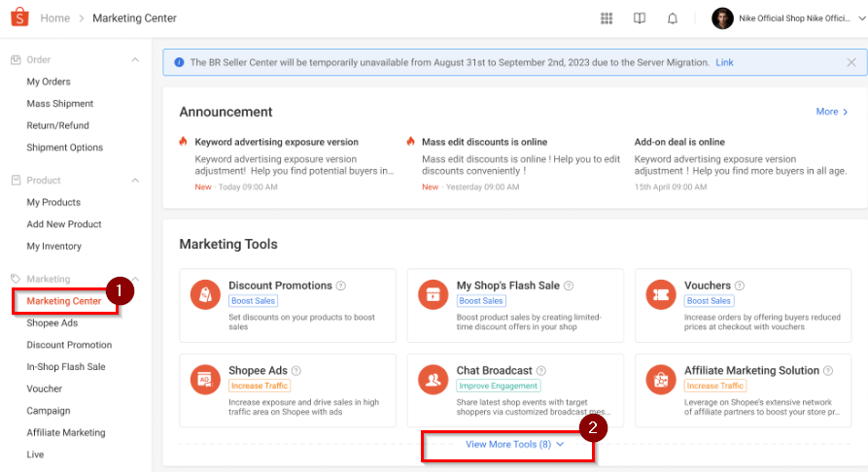Screen dimensions: 868x472
Task: Open Keyword advertising exposure version announcement
Action: click(x=276, y=142)
